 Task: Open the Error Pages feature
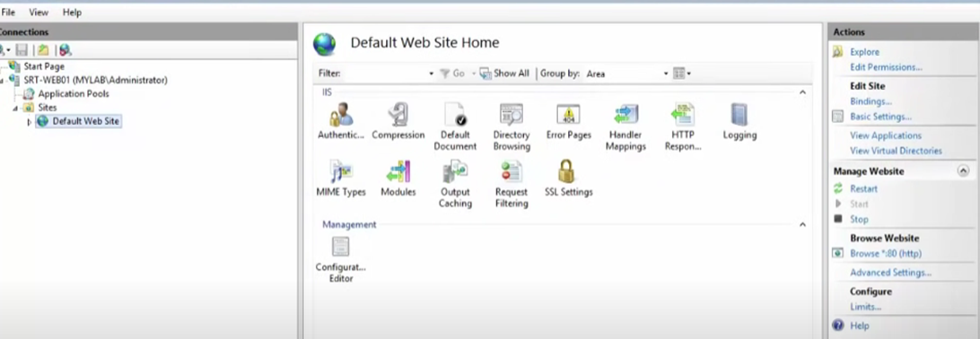coord(569,115)
